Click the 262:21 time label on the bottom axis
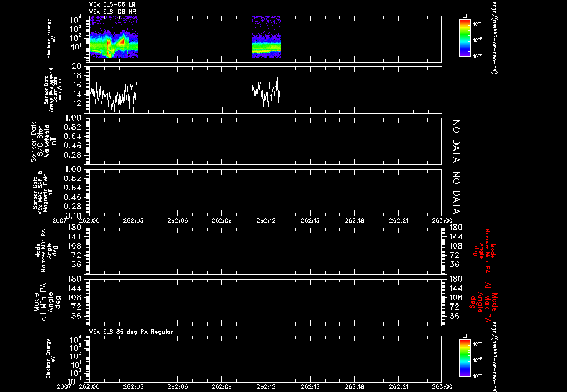567x392 pixels. coord(398,386)
